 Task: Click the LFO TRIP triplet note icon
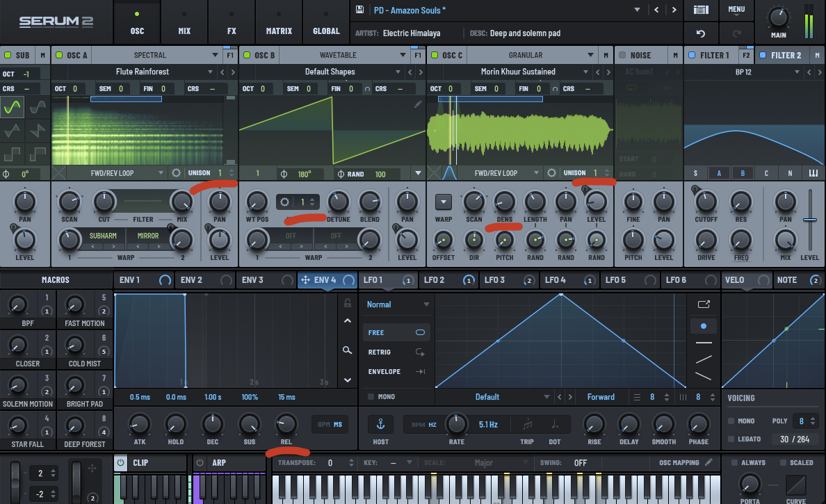coord(527,425)
